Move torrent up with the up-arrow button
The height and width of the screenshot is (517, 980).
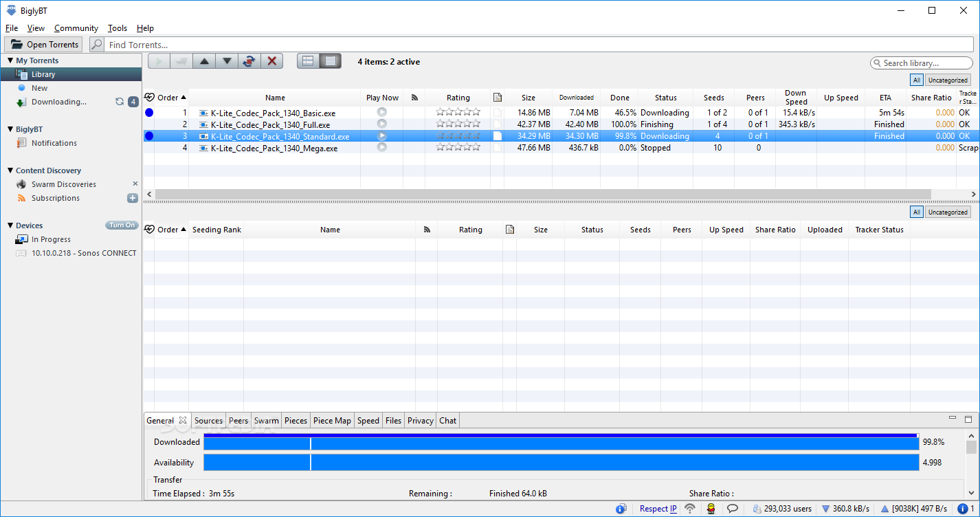pyautogui.click(x=204, y=61)
